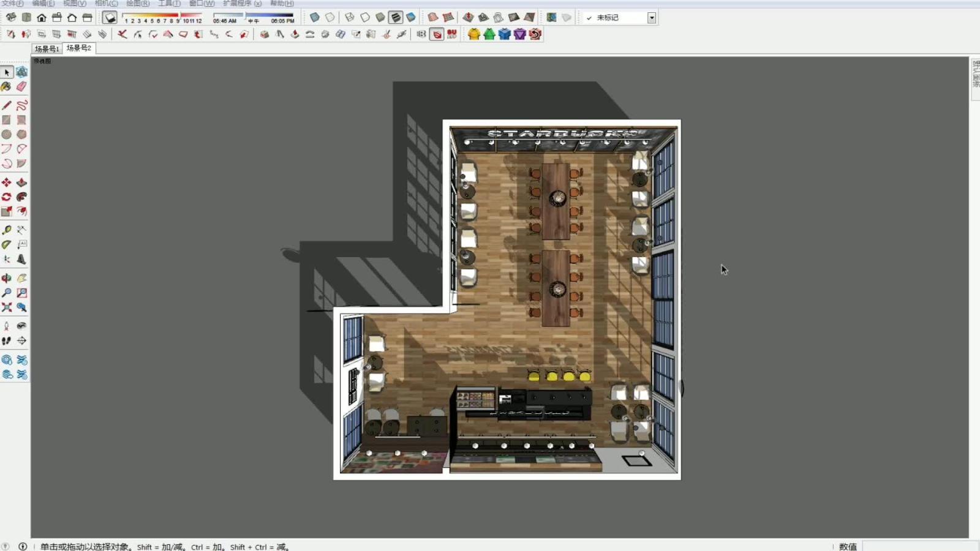
Task: Toggle X-ray face style
Action: point(315,18)
